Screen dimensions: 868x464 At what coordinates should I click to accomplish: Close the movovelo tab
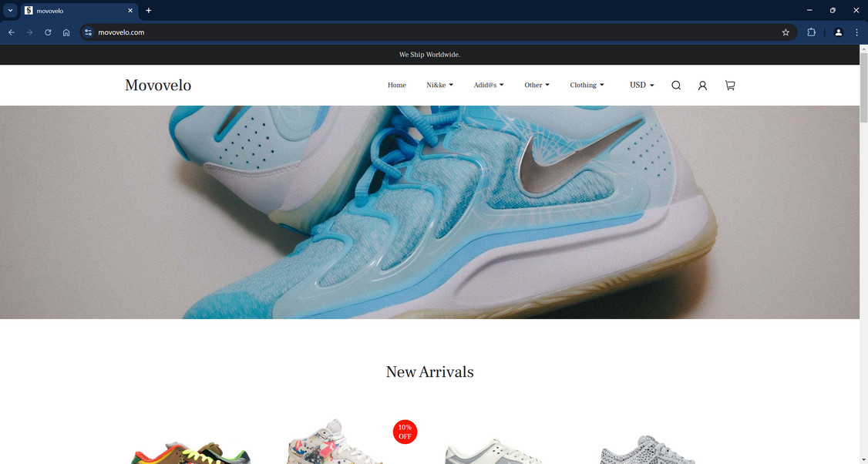click(130, 11)
